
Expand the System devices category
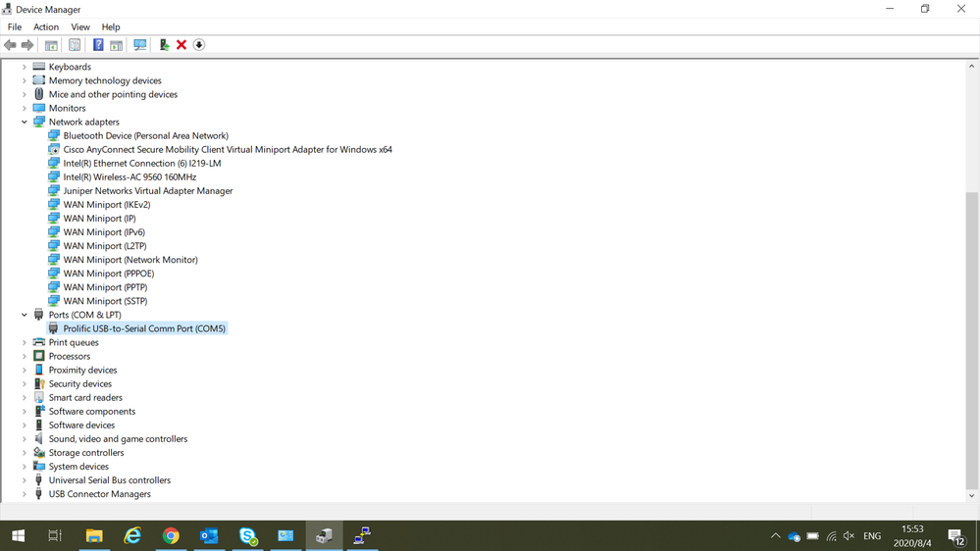coord(25,466)
